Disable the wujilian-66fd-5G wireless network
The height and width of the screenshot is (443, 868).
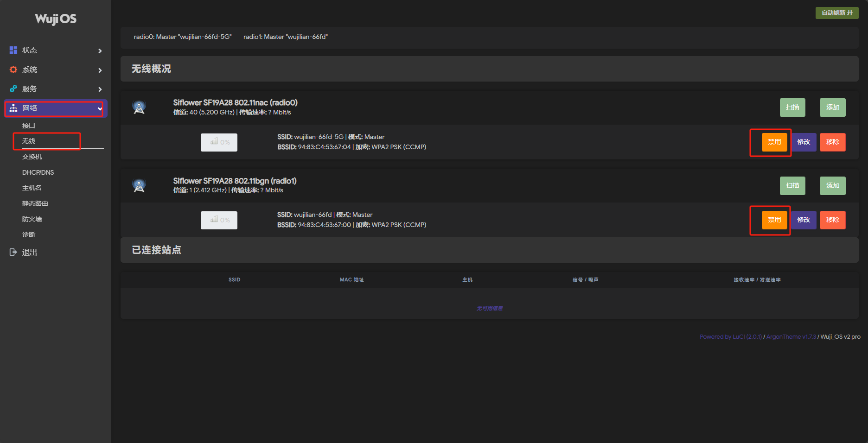774,142
